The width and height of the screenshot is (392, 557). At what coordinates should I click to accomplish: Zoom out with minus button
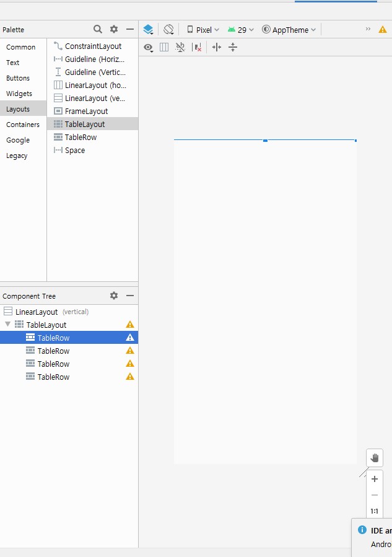[x=375, y=495]
